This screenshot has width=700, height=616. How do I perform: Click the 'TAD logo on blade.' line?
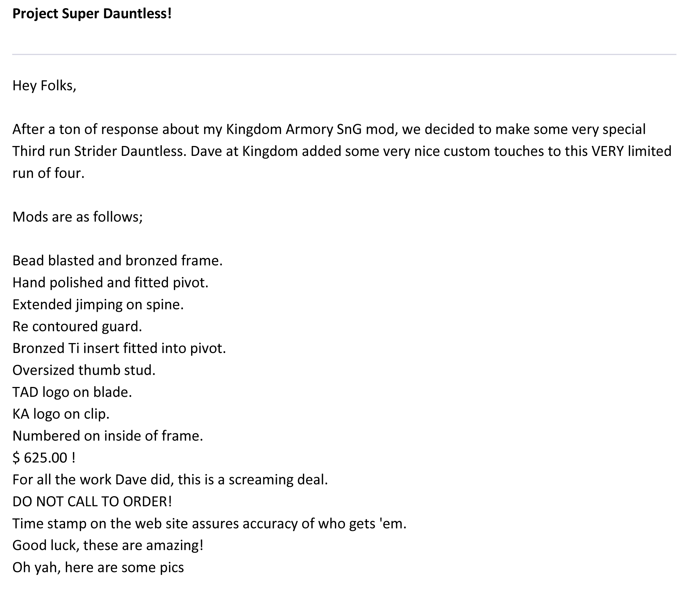[x=72, y=392]
